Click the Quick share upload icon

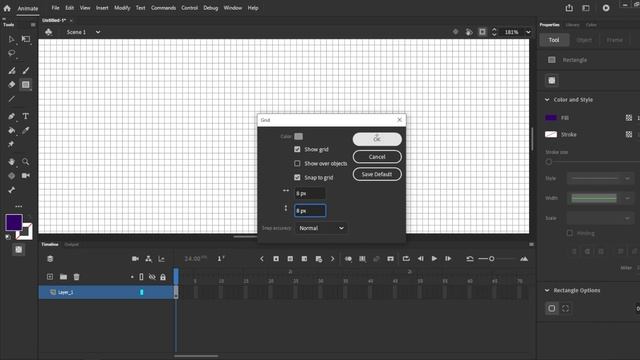click(569, 8)
